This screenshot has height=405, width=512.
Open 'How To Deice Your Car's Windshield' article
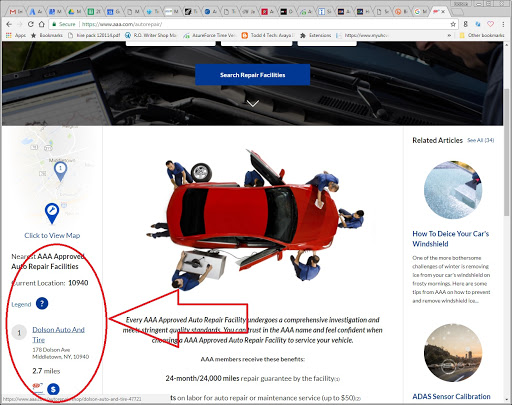451,239
